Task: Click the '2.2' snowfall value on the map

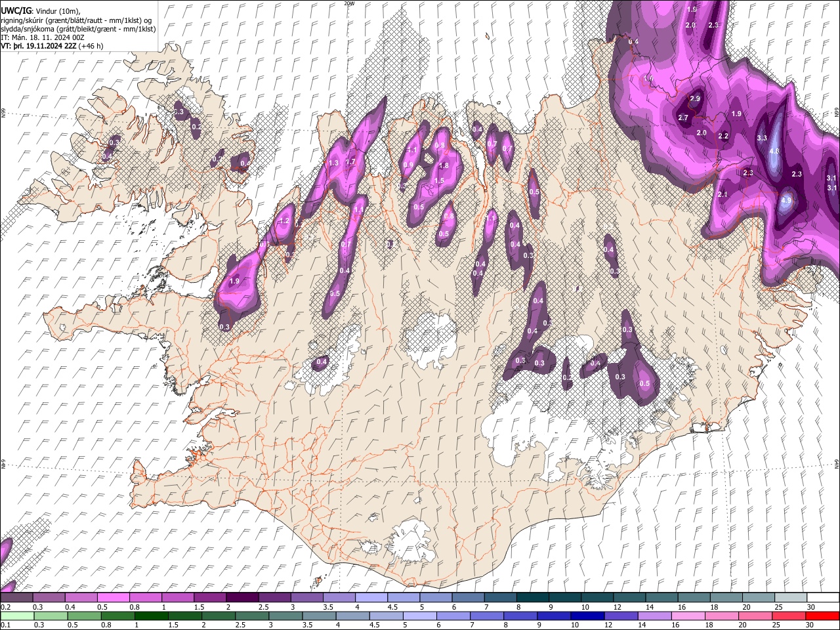Action: (723, 136)
